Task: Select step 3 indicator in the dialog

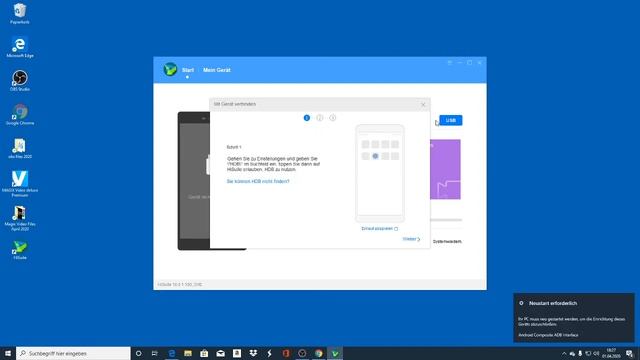Action: (x=333, y=118)
